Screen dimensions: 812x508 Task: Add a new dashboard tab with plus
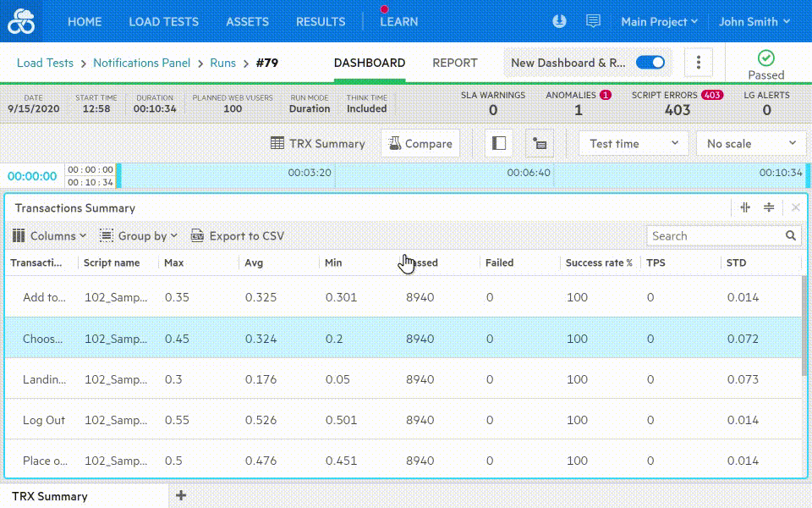pyautogui.click(x=180, y=495)
